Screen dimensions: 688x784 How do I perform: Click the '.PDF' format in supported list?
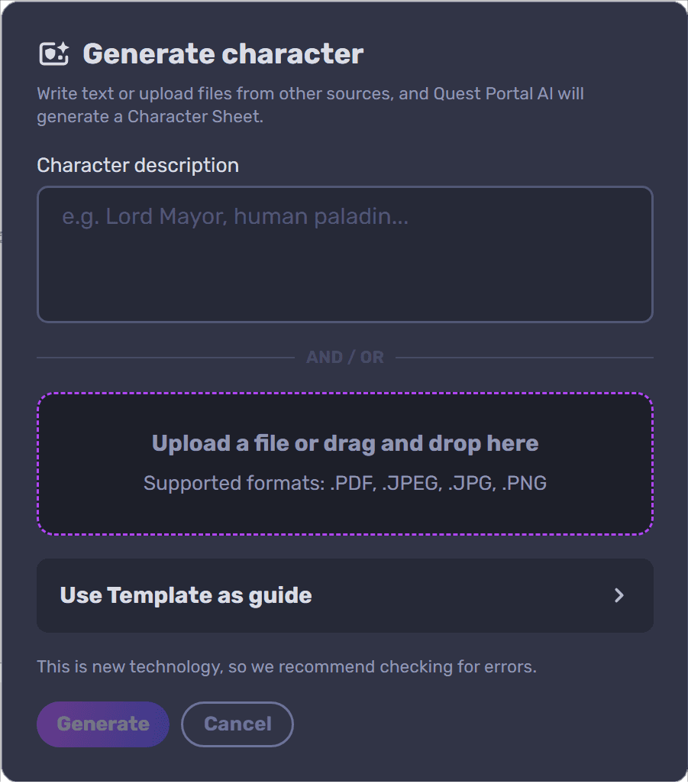pyautogui.click(x=352, y=483)
